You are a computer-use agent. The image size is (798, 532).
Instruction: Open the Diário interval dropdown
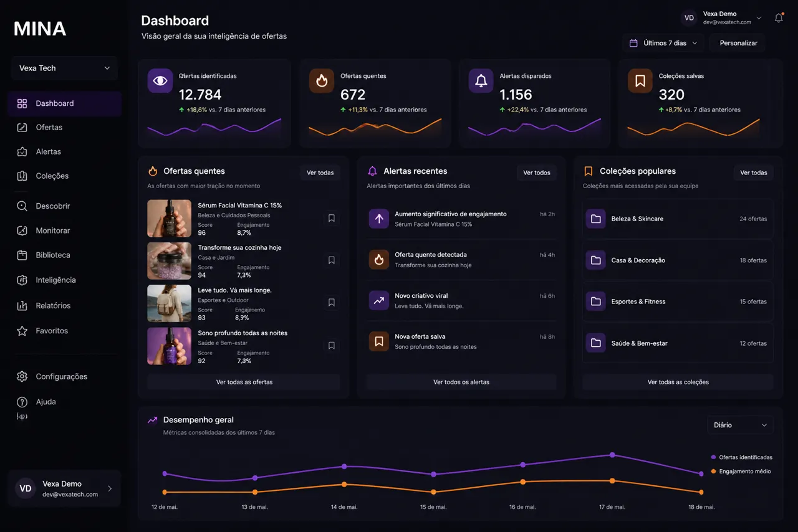(x=740, y=425)
